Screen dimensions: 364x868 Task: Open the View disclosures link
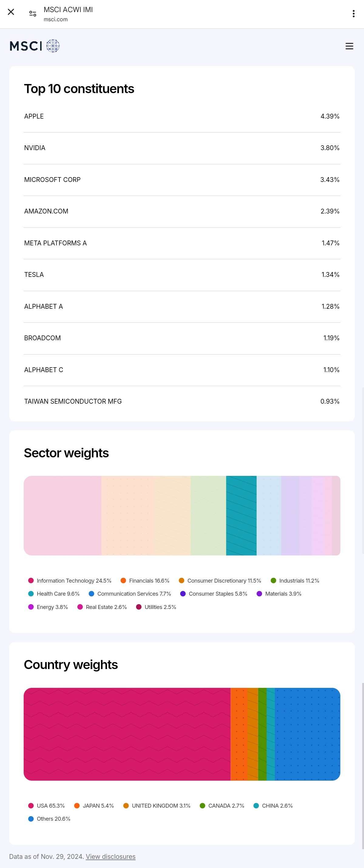point(110,856)
